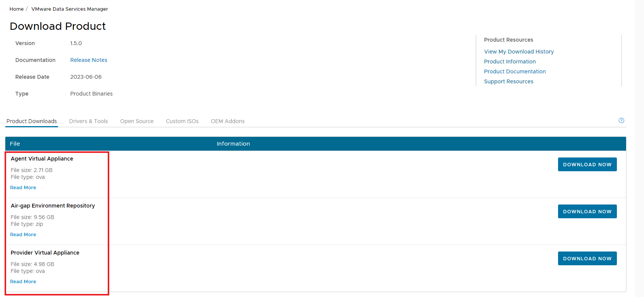Image resolution: width=644 pixels, height=297 pixels.
Task: Click the Agent Virtual Appliance title
Action: 42,159
